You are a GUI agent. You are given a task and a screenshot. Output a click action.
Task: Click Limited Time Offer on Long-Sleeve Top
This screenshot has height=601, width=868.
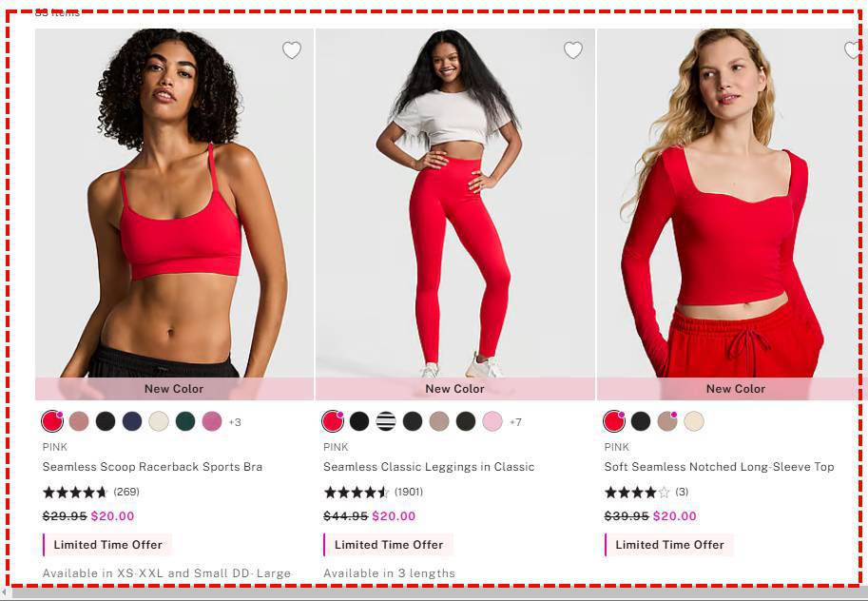[669, 545]
